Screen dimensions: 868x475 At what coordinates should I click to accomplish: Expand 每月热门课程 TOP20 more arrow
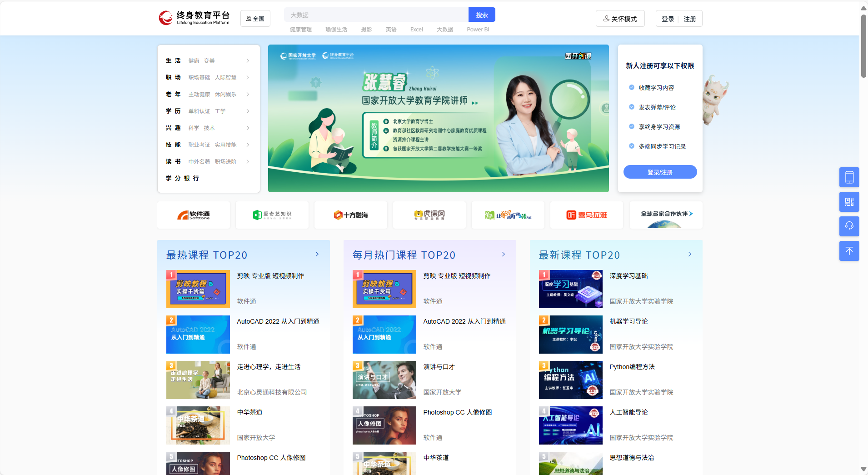point(504,254)
